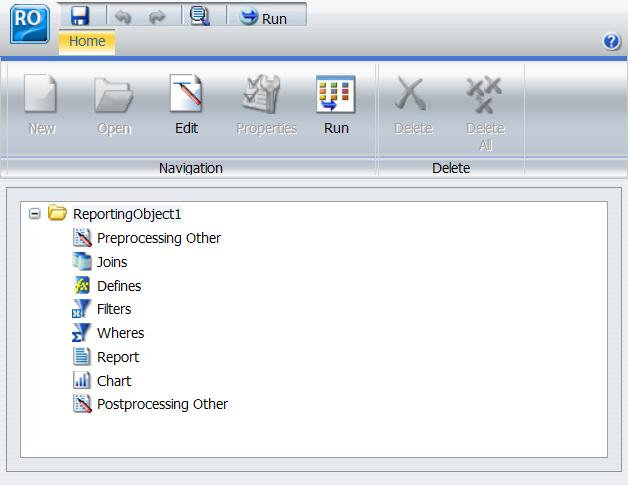Click the Report document icon
This screenshot has width=628, height=485.
pyautogui.click(x=82, y=356)
